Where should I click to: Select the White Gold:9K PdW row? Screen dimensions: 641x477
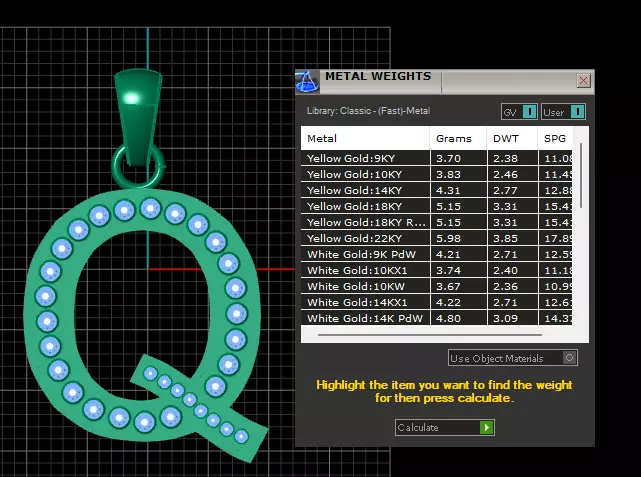(437, 254)
